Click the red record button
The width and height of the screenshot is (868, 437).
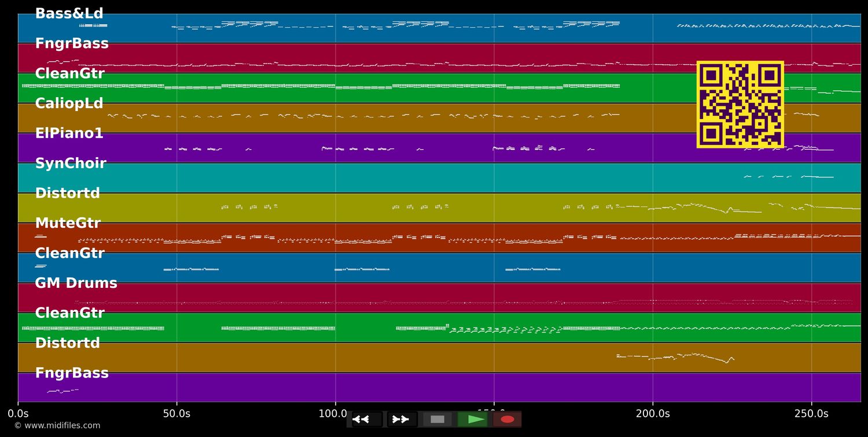tap(507, 419)
